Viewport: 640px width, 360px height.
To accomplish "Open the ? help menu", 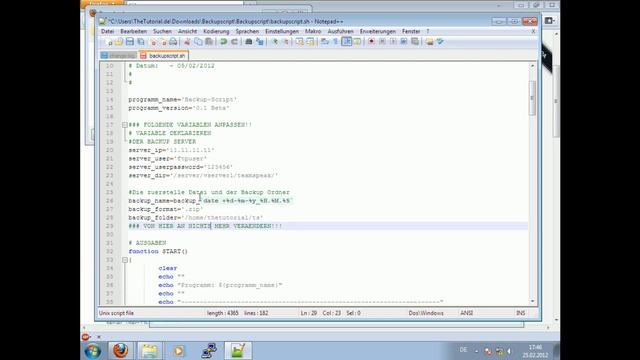I will pyautogui.click(x=428, y=31).
